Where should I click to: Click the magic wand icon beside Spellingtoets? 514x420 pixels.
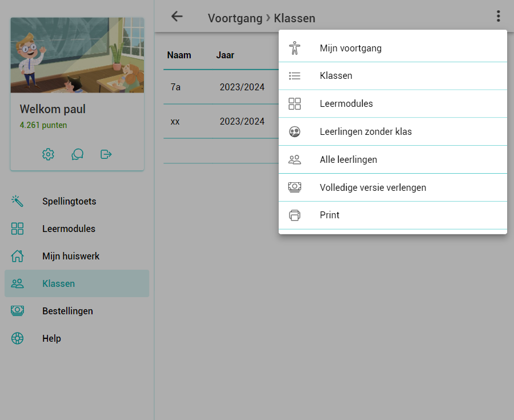pyautogui.click(x=17, y=201)
